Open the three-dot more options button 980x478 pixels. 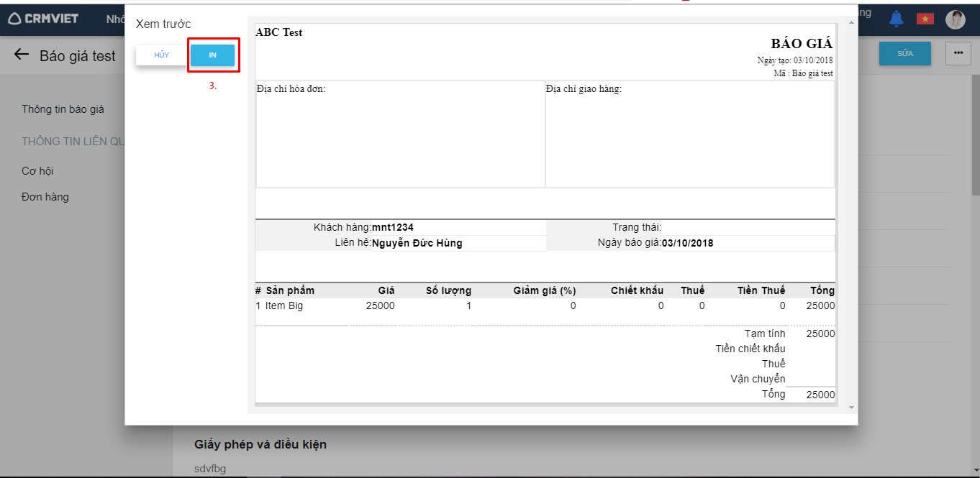pyautogui.click(x=958, y=53)
